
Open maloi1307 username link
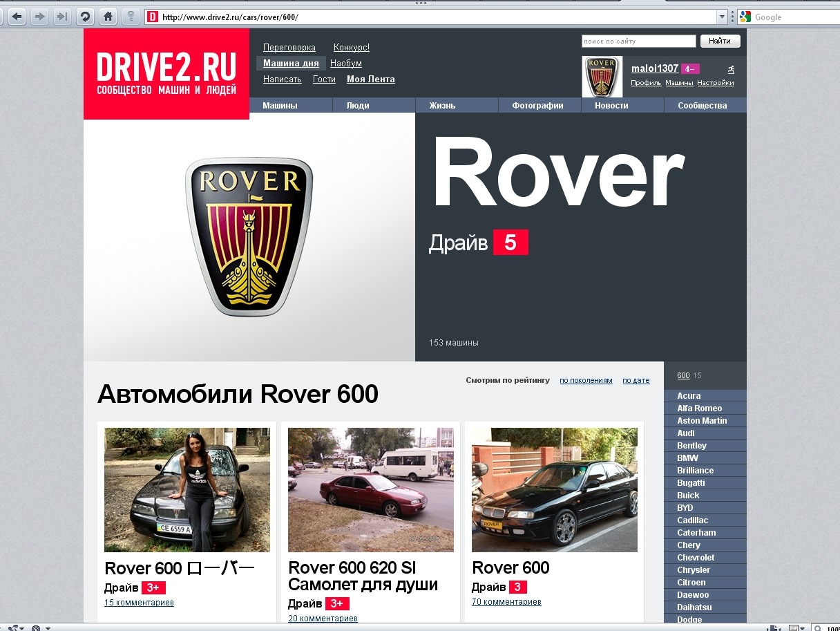click(x=655, y=68)
